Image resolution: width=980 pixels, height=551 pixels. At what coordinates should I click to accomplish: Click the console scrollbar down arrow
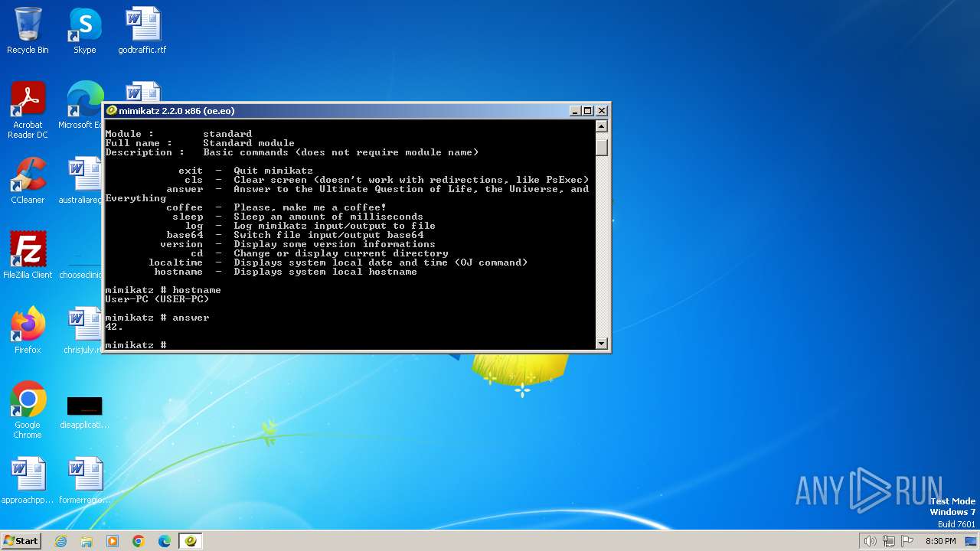tap(602, 344)
